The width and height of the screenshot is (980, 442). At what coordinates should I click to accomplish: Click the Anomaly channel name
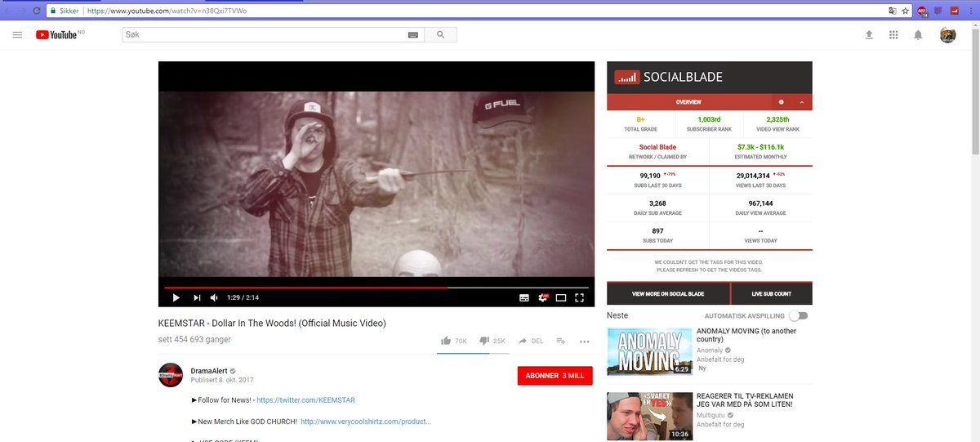click(x=710, y=350)
